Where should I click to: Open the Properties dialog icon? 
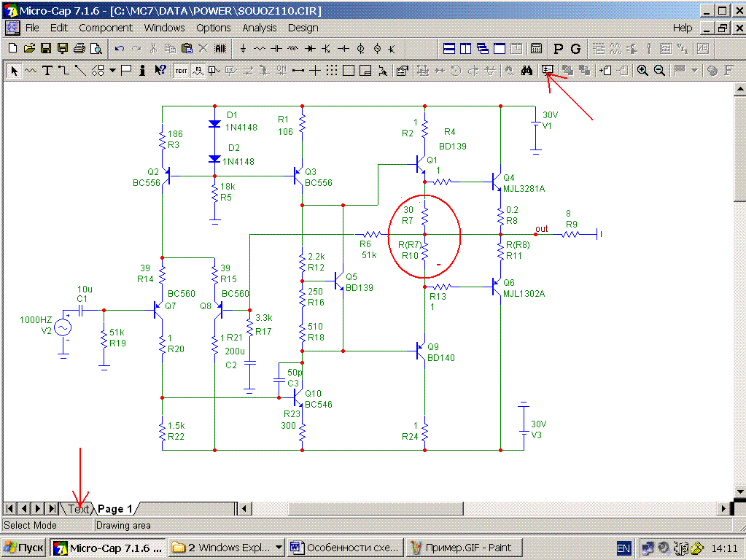pyautogui.click(x=403, y=71)
